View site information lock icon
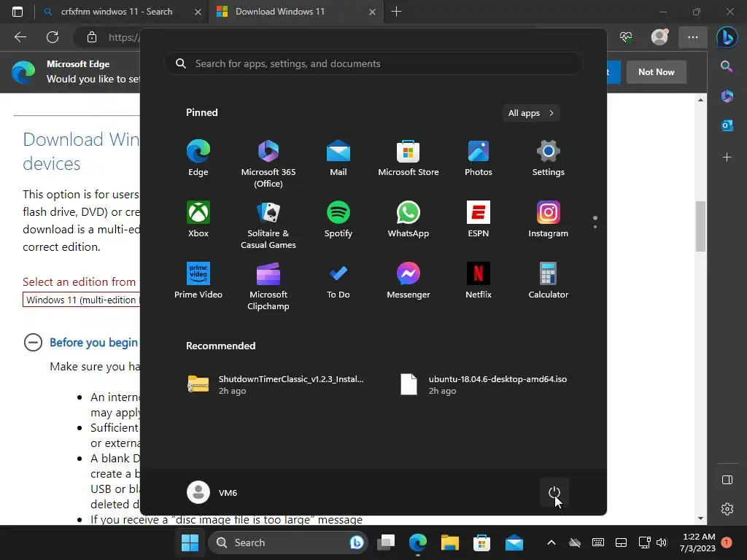This screenshot has height=560, width=747. tap(92, 37)
